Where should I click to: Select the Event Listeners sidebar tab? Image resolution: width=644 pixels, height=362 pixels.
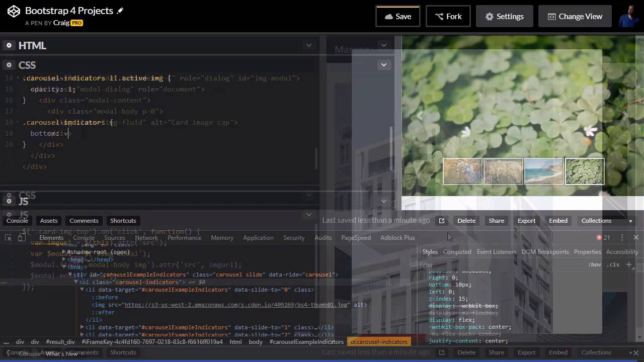(x=497, y=252)
